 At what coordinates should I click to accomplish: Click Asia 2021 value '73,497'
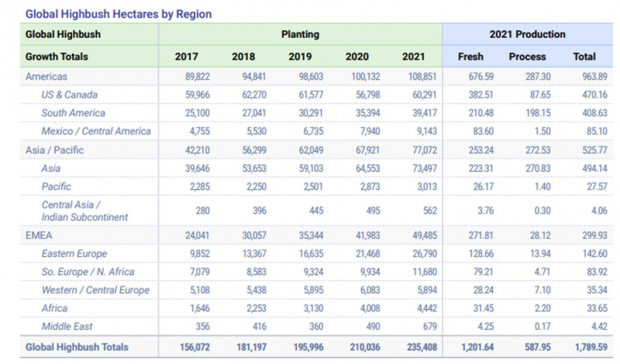point(425,168)
